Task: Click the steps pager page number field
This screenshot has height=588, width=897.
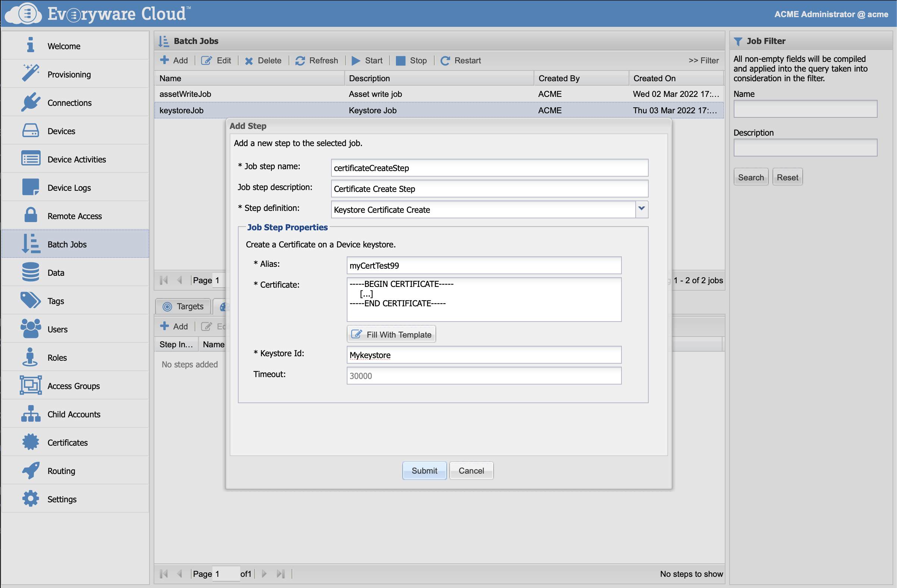Action: point(226,573)
